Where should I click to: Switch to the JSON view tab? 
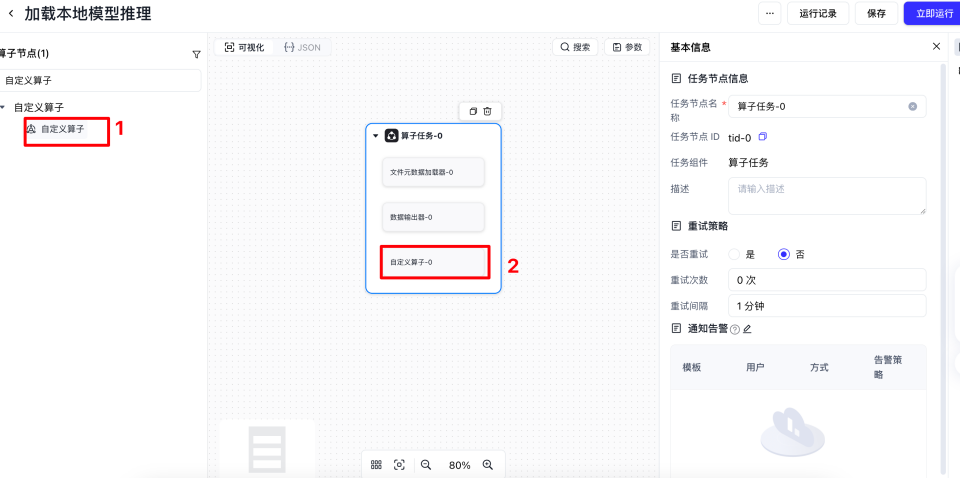tap(302, 47)
